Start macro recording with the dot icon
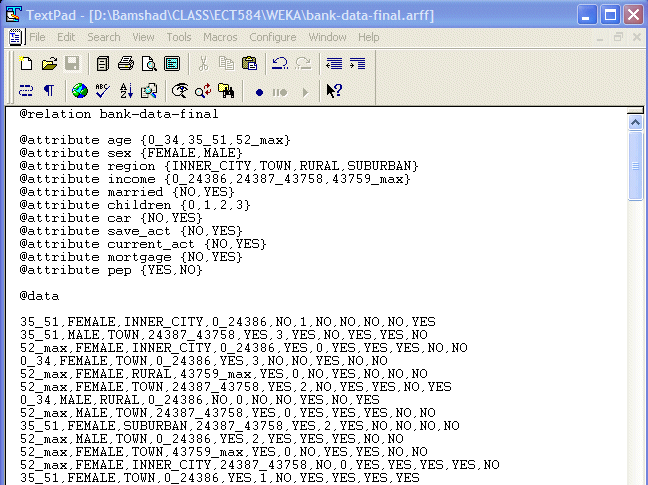 coord(258,91)
